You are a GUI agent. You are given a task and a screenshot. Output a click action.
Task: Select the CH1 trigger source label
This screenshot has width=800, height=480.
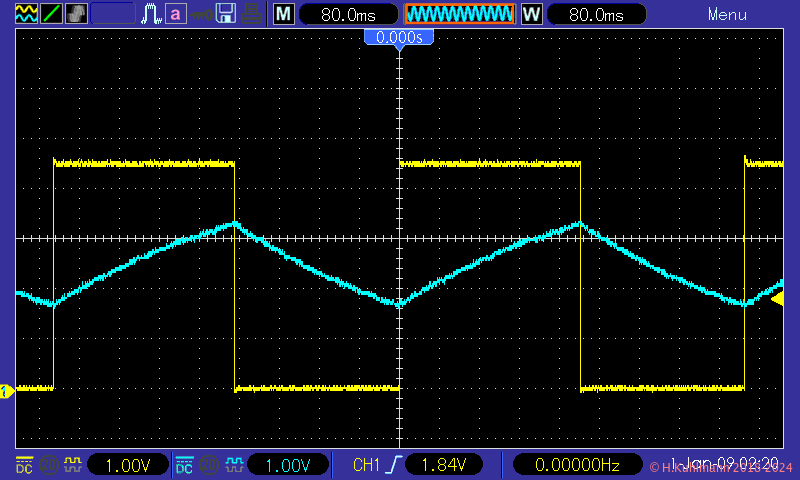368,465
